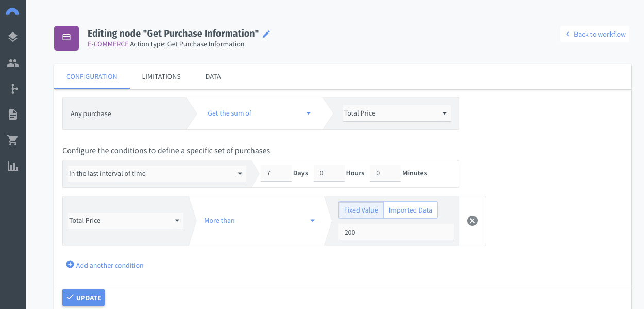Select the Fixed Value option
This screenshot has height=309, width=644.
pos(361,210)
